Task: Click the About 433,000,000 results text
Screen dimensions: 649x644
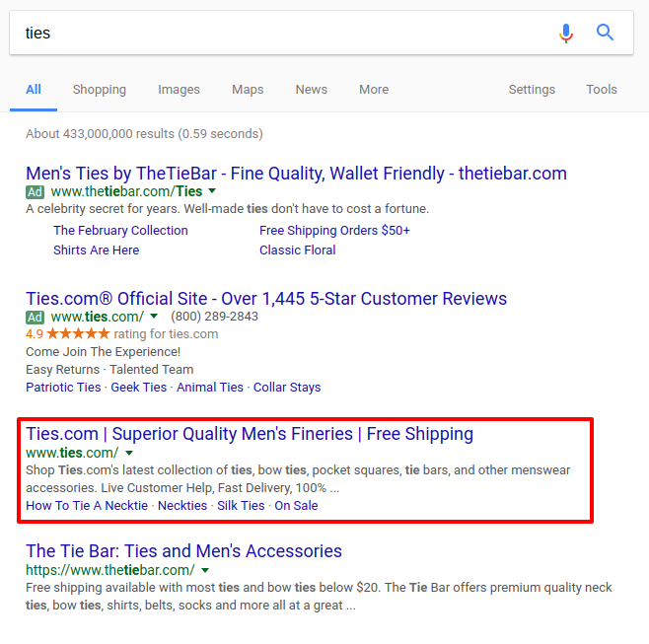Action: (144, 134)
